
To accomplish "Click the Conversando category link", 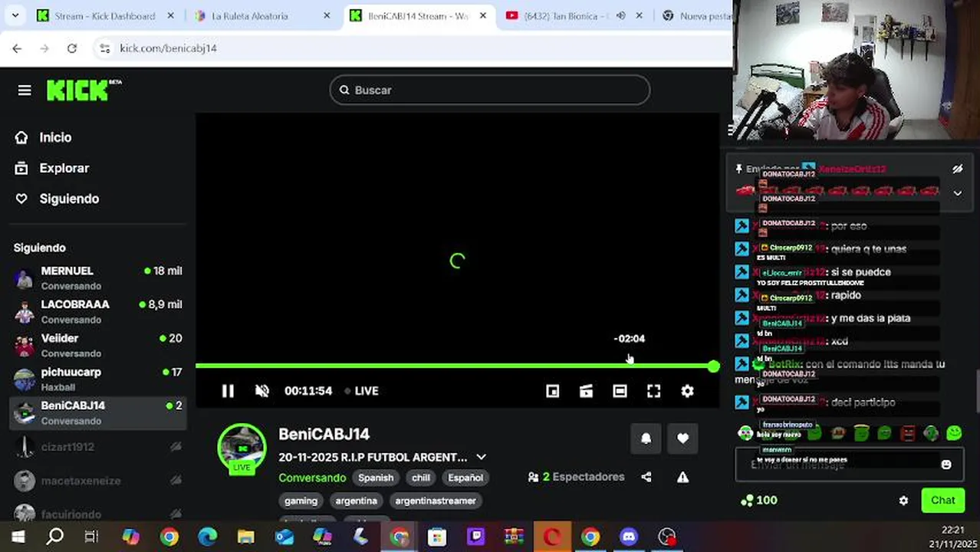I will click(312, 478).
